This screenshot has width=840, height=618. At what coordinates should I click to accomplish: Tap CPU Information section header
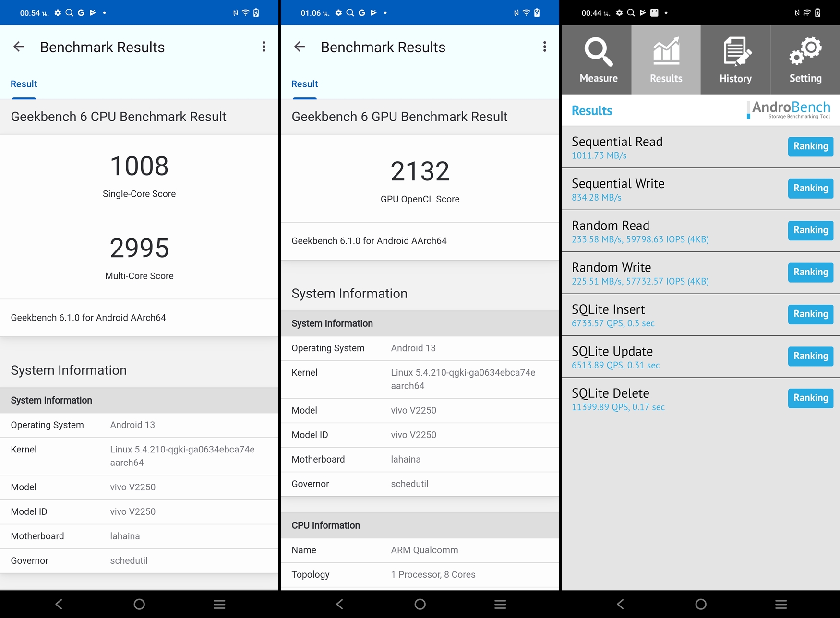(420, 525)
